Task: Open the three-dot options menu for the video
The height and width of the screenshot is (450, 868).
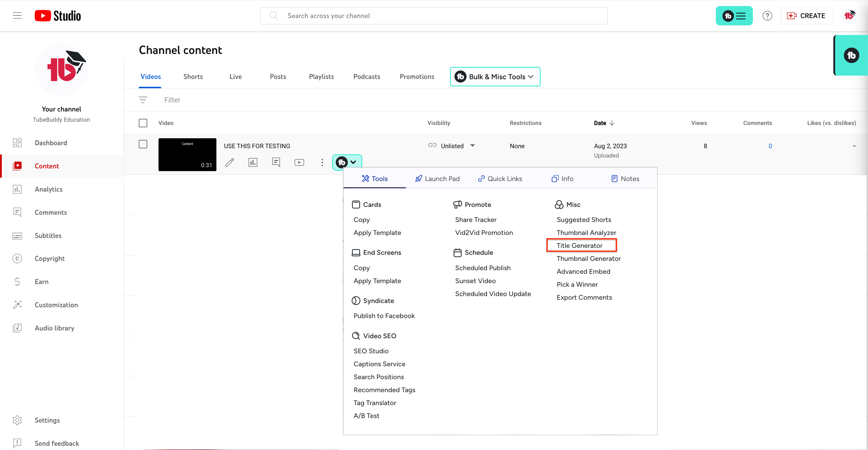Action: tap(322, 163)
